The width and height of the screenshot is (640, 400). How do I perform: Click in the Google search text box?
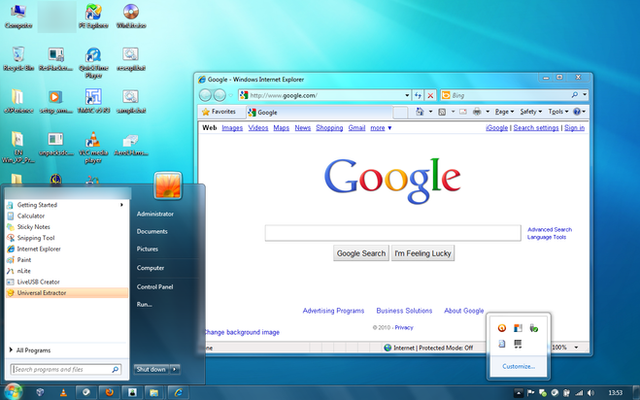[x=393, y=233]
